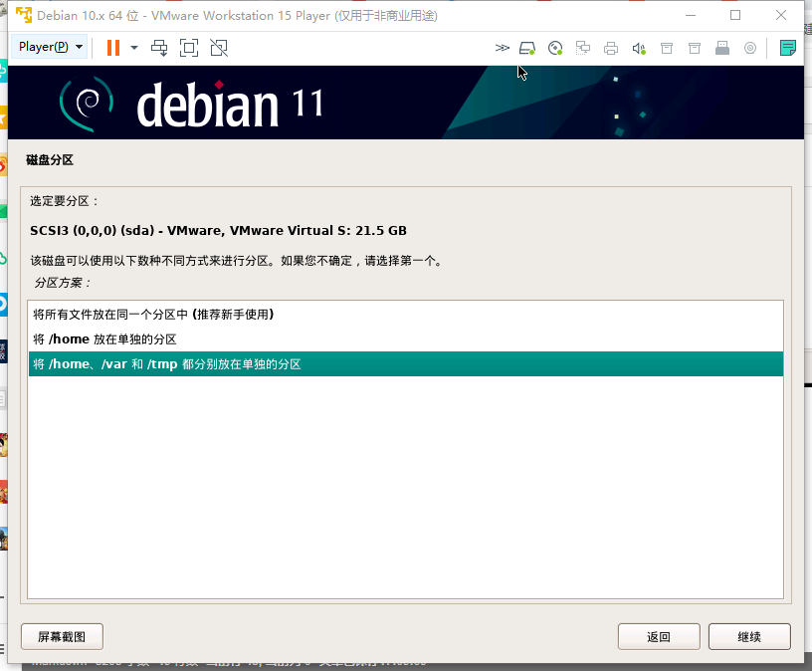Viewport: 812px width, 671px height.
Task: Toggle Unity mode icon
Action: (219, 48)
